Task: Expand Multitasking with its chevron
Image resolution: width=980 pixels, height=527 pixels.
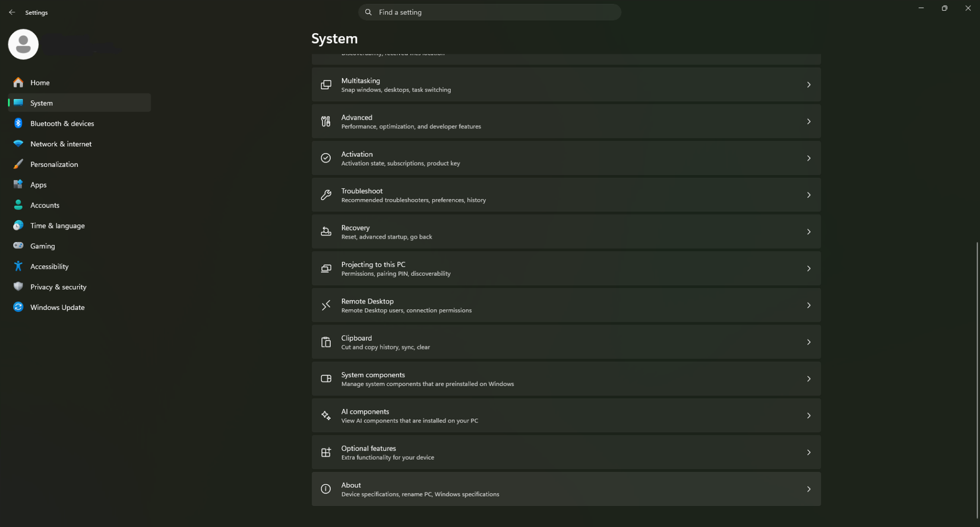Action: 808,85
